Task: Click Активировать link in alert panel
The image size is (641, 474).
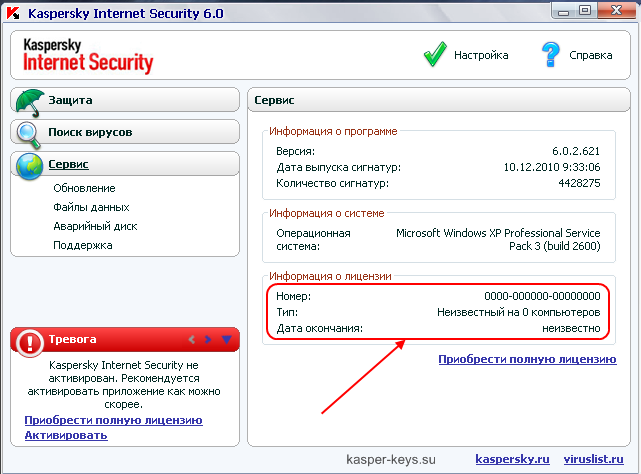Action: tap(66, 436)
